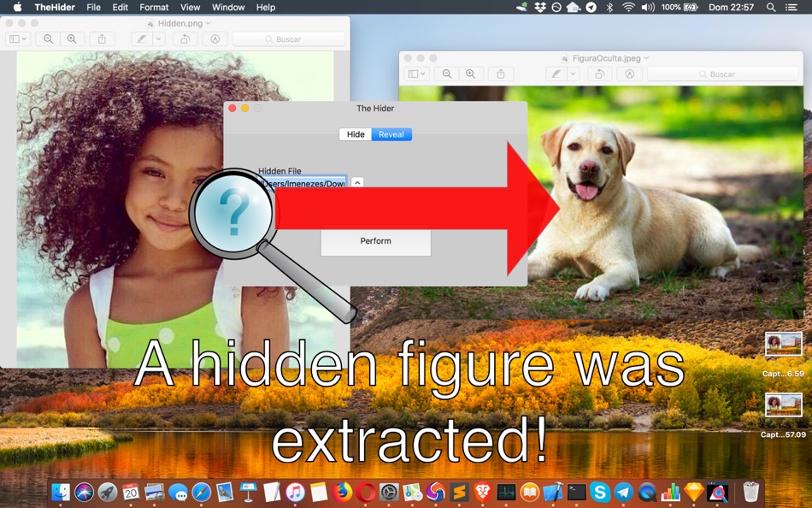Open Spotlight search in the menu bar
The width and height of the screenshot is (812, 508).
(x=771, y=7)
